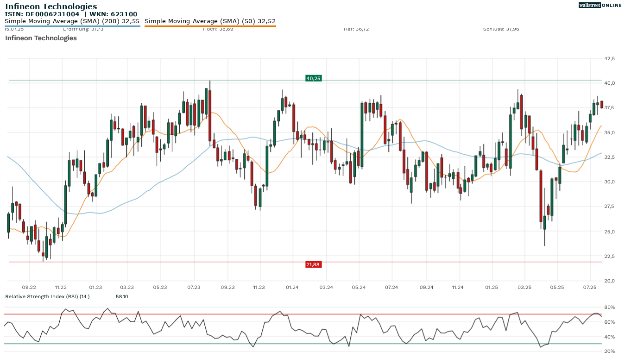The height and width of the screenshot is (364, 625).
Task: Select the SMA (50) 32,52 legend entry
Action: 210,21
